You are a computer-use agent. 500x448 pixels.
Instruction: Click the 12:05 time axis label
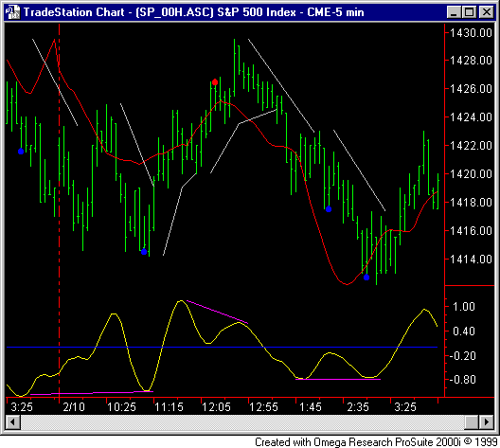(x=216, y=407)
